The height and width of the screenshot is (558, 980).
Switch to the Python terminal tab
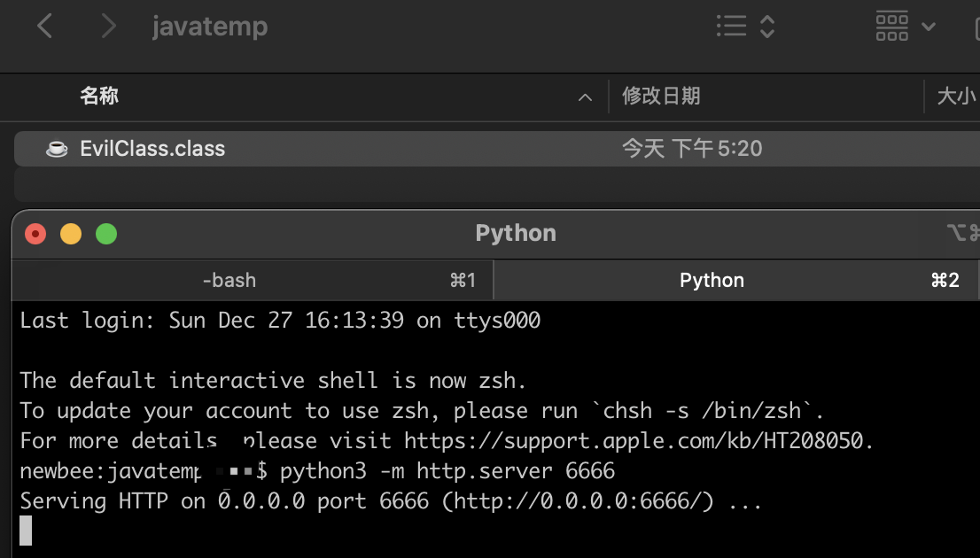(712, 280)
